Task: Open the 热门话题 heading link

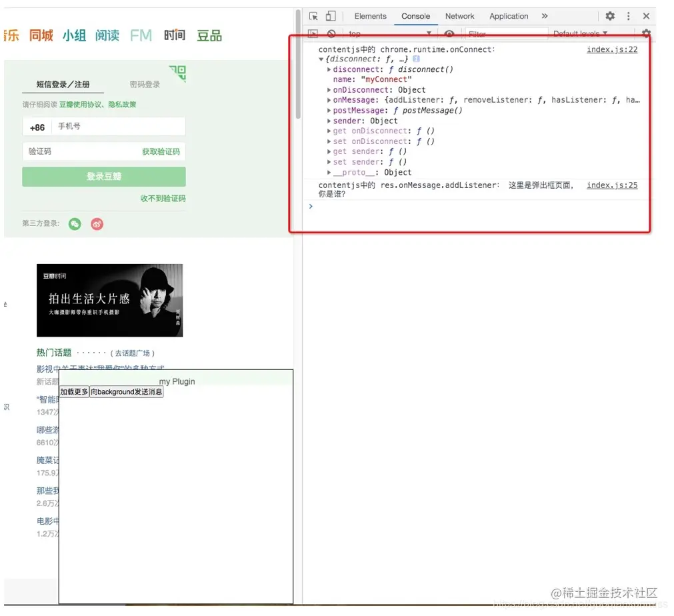Action: 54,353
